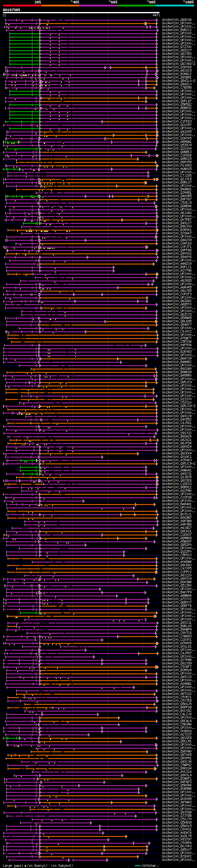The width and height of the screenshot is (197, 868).
Task: Pick the UniRef100_Q9VVG2 identifier
Action: pos(176,253)
